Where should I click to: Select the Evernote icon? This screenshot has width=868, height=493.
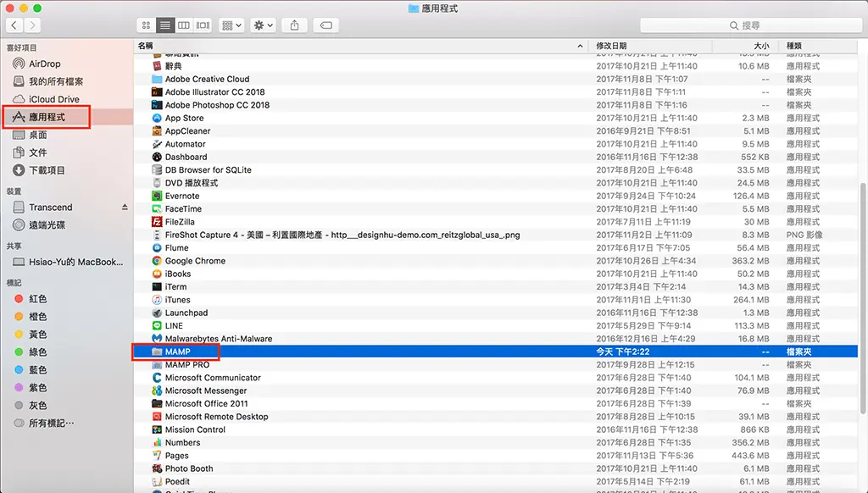click(157, 196)
